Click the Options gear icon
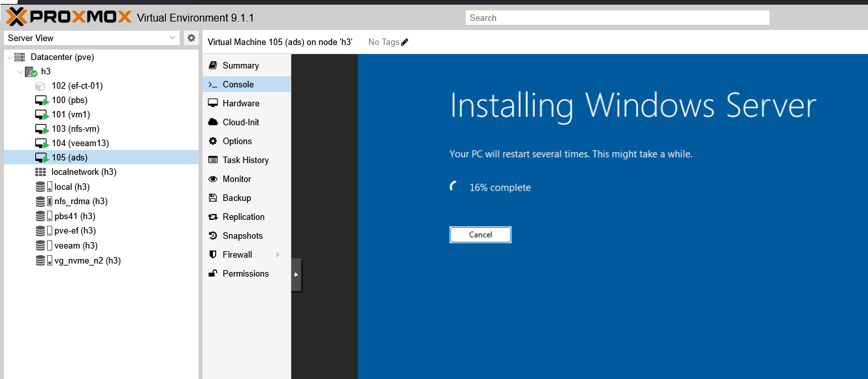Viewport: 868px width, 379px height. coord(212,141)
